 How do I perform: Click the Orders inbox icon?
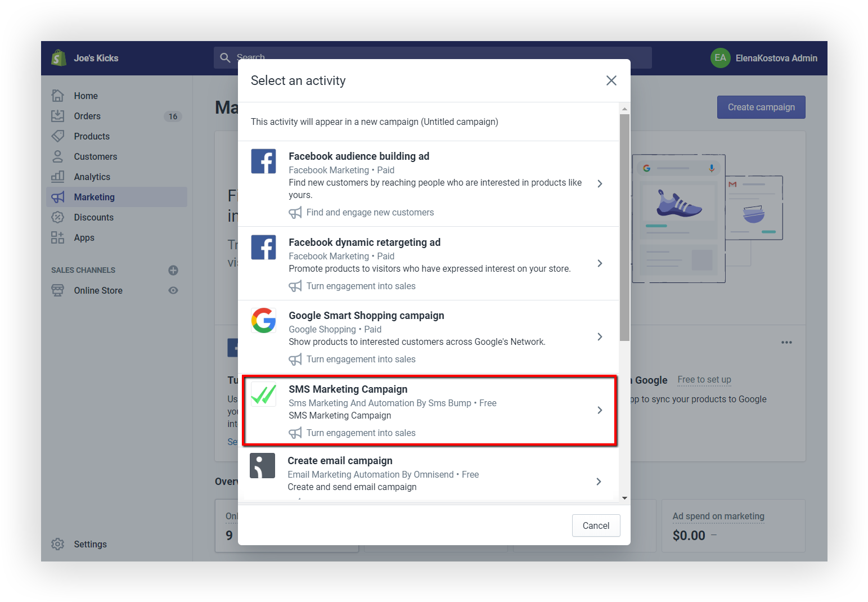[x=57, y=116]
